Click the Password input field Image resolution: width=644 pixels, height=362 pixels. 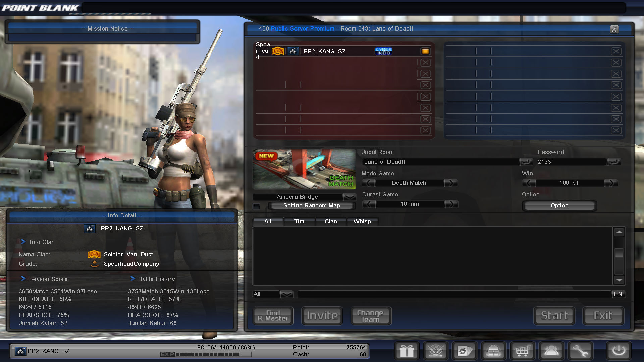point(571,162)
